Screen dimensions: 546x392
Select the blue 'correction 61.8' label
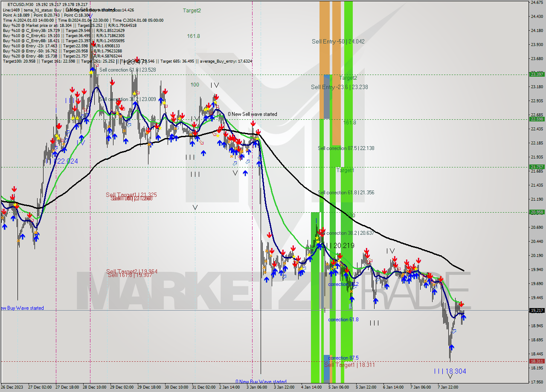click(343, 320)
